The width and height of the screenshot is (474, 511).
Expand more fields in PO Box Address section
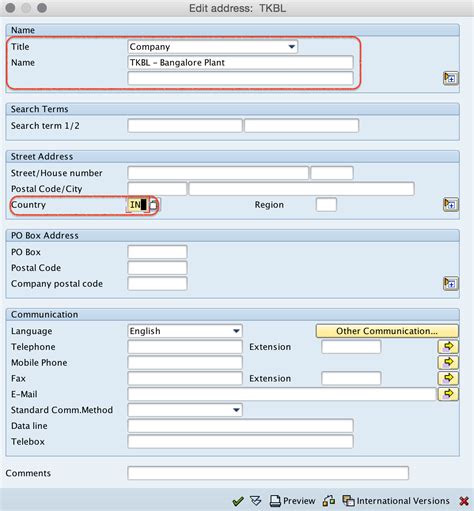[450, 283]
